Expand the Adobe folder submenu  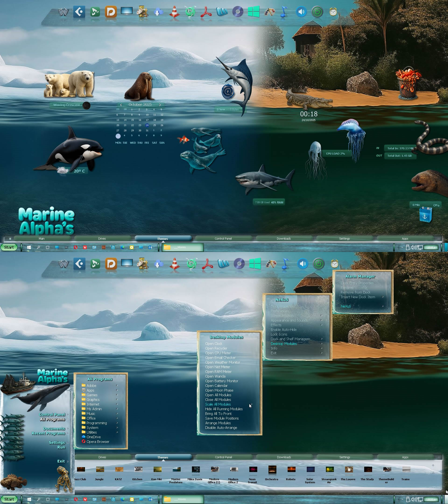pos(91,386)
